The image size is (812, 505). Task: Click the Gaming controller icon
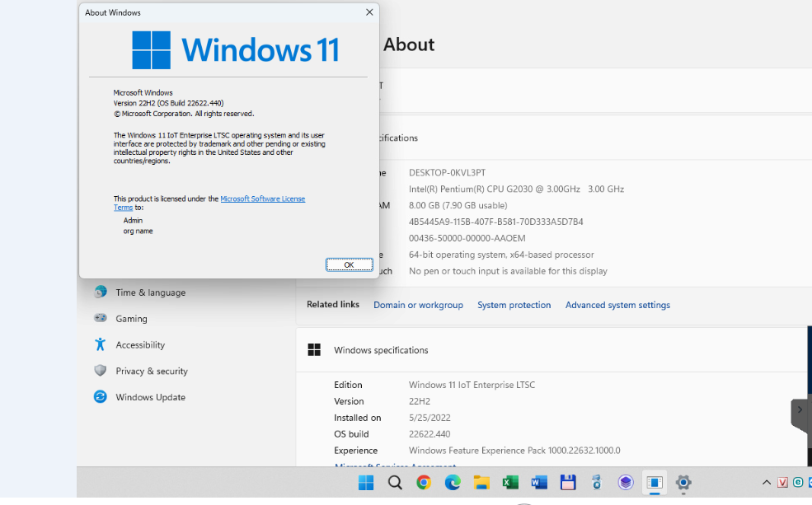click(101, 318)
